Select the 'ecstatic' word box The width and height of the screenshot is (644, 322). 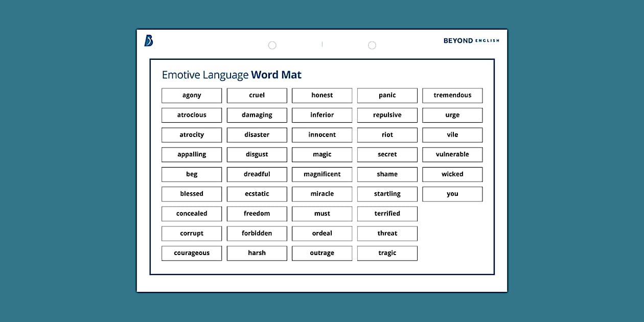257,194
